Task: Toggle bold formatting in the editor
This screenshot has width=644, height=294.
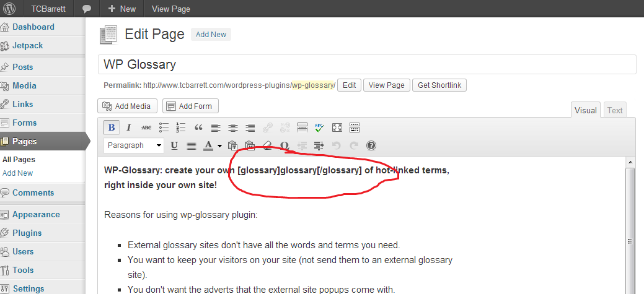Action: click(112, 128)
